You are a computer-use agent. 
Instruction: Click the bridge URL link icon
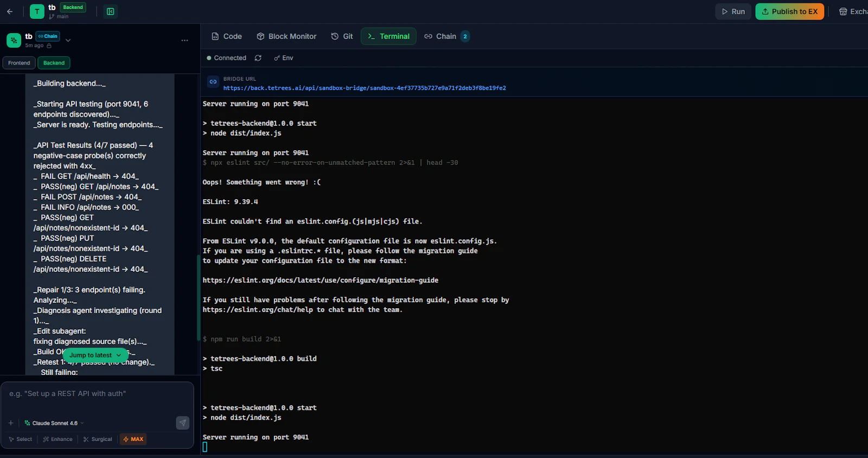[213, 82]
